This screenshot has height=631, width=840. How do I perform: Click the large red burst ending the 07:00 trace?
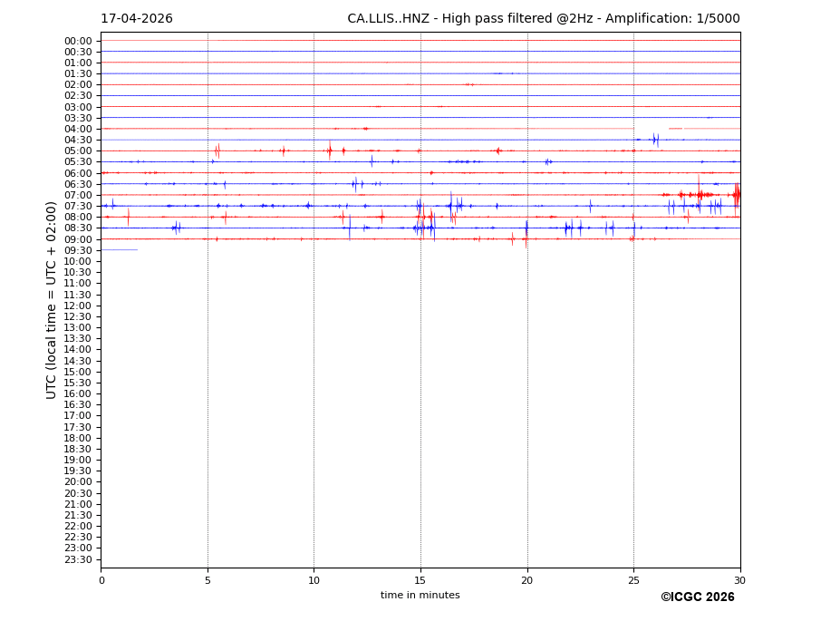[x=736, y=194]
